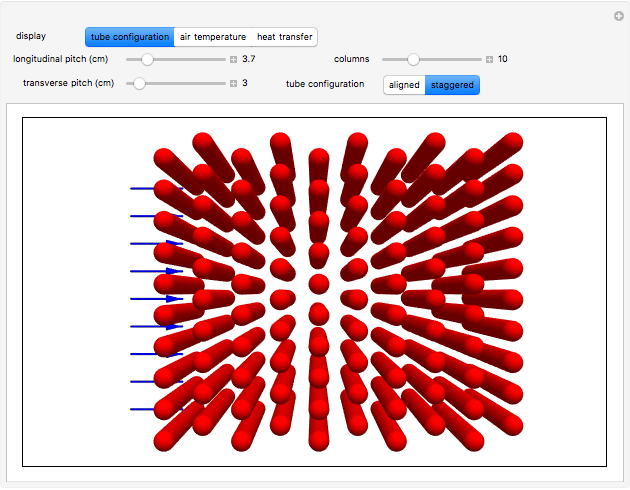Viewport: 630px width, 490px height.
Task: Click the columns value 10
Action: [503, 60]
